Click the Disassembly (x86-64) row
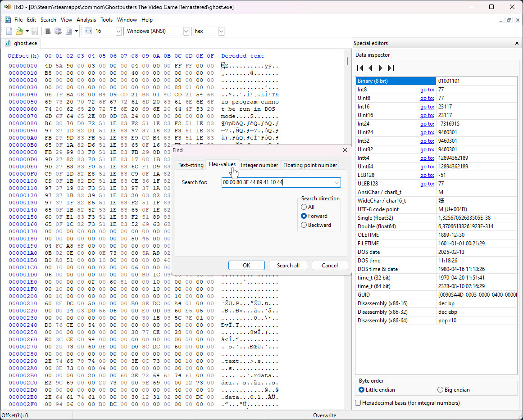 (436, 321)
